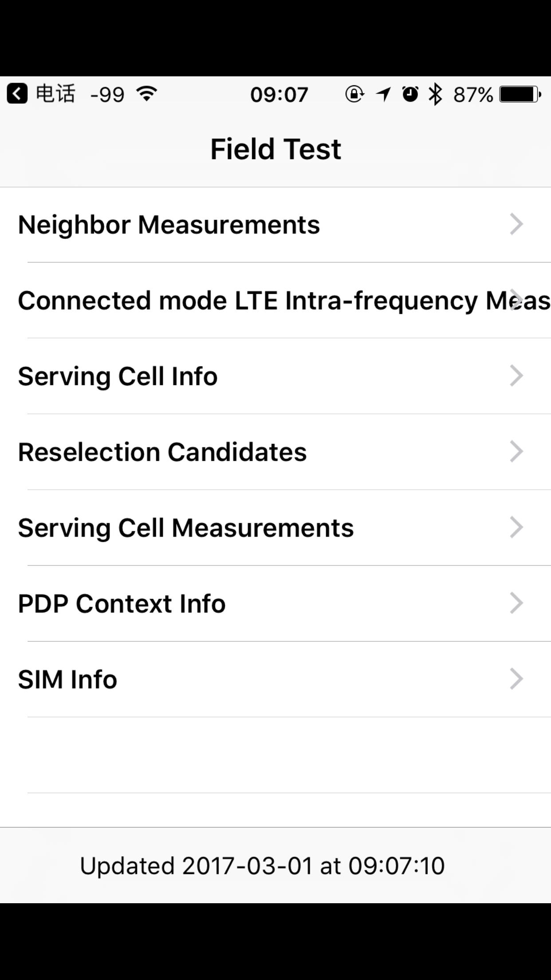Screen dimensions: 551x980
Task: Tap chevron on Reselection Candidates row
Action: coord(516,452)
